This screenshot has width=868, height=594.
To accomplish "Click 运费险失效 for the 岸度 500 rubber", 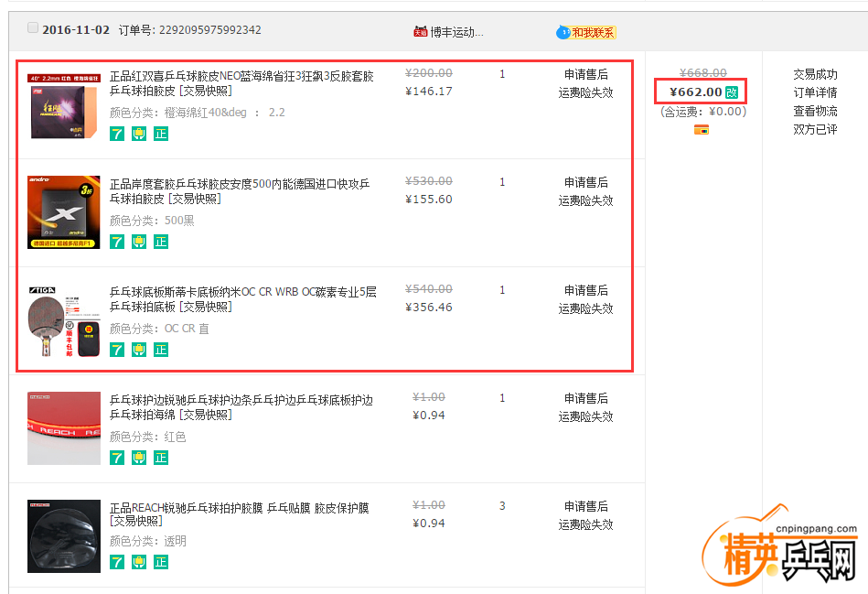I will click(585, 200).
